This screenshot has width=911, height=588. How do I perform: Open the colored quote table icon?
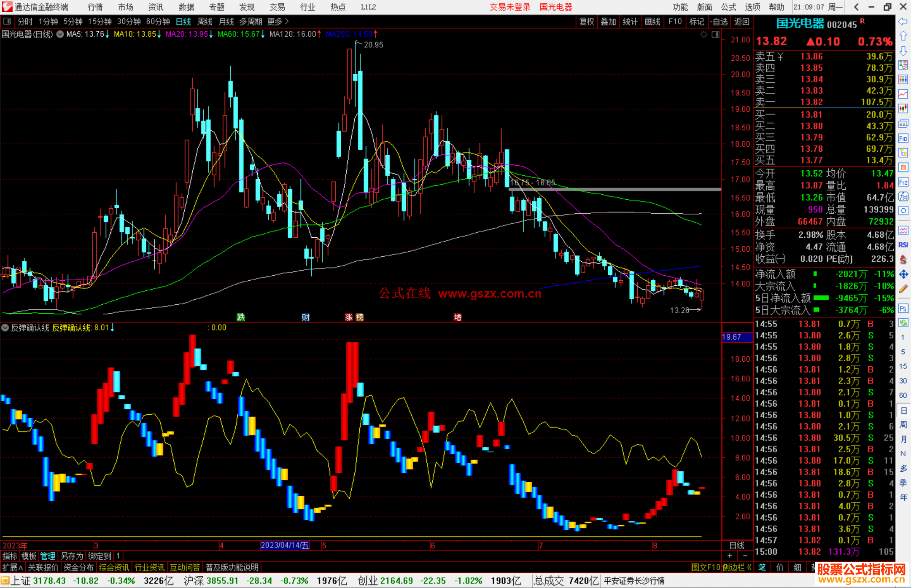tap(903, 80)
